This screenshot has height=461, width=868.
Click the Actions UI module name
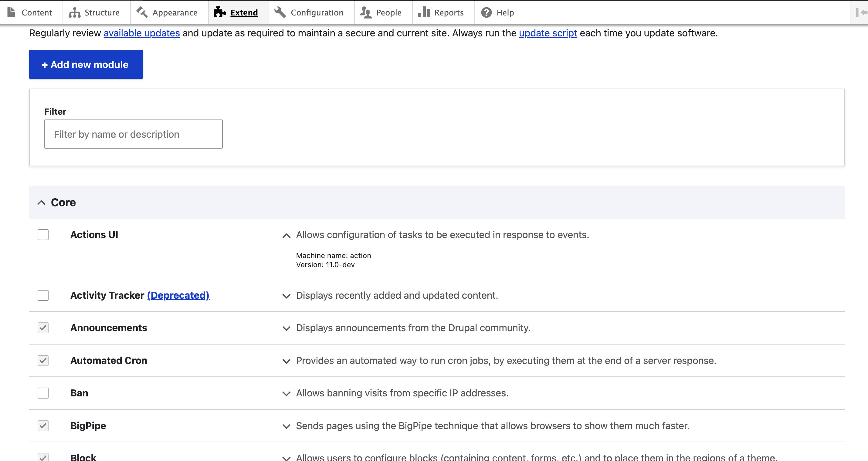[x=94, y=235]
